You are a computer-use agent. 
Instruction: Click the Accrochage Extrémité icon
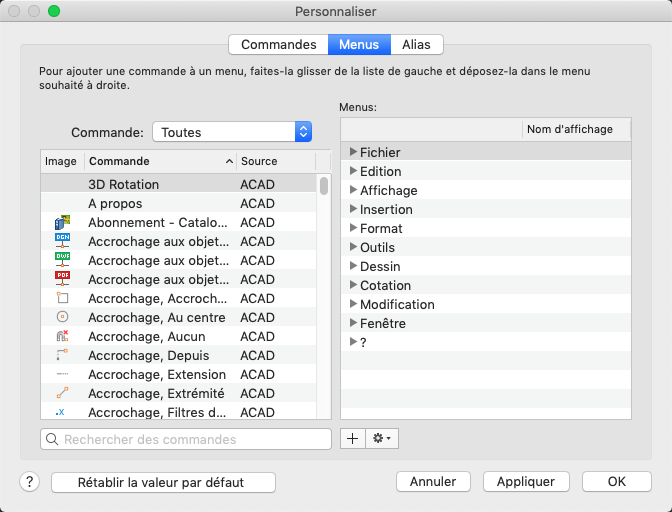point(62,393)
